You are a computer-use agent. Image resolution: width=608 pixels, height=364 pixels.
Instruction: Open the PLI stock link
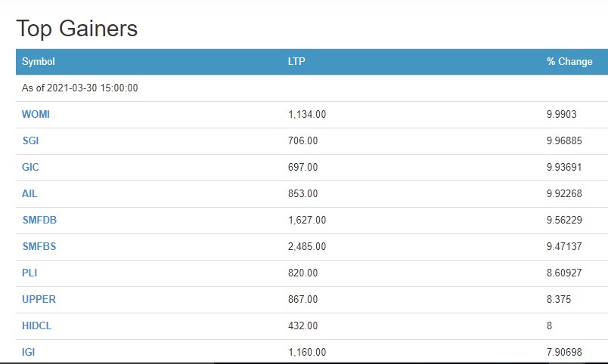[x=29, y=273]
